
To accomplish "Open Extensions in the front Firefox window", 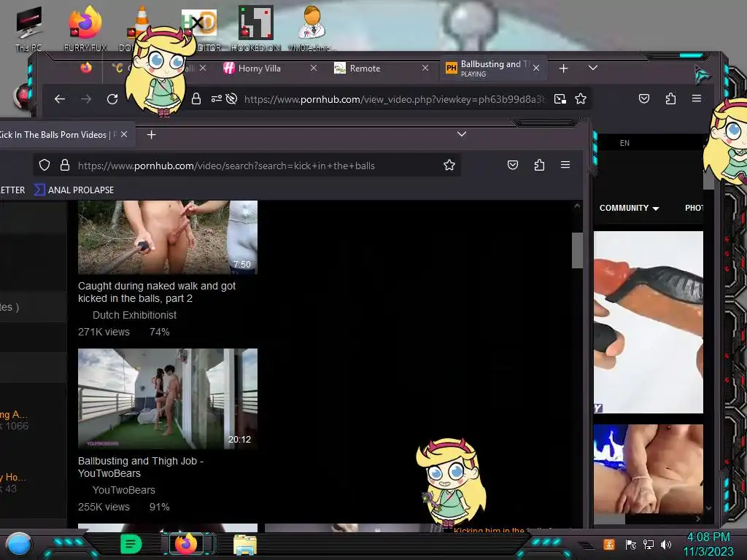I will [x=539, y=166].
